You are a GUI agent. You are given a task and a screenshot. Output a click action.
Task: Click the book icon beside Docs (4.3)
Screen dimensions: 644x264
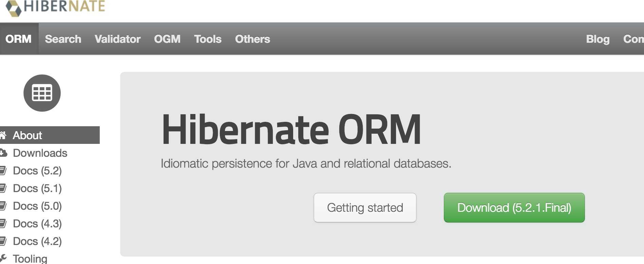pyautogui.click(x=3, y=223)
